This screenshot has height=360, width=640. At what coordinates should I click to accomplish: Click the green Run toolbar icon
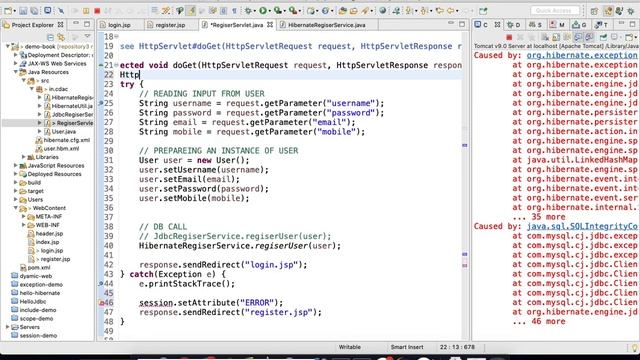click(263, 11)
